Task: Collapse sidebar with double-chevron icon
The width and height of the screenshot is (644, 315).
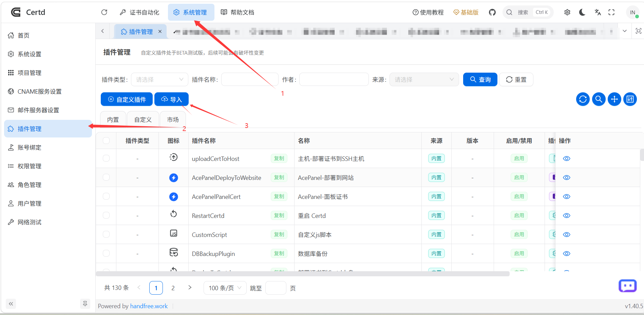Action: coord(11,304)
